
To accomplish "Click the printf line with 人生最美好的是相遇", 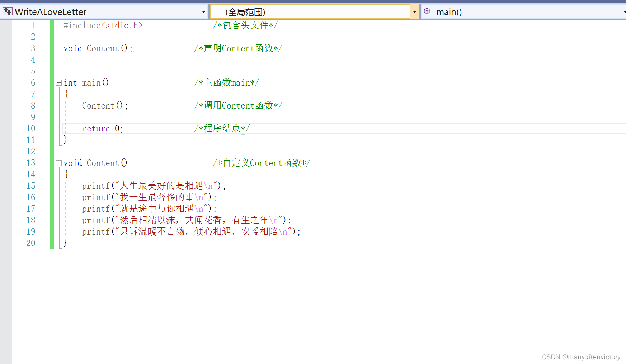I will pyautogui.click(x=154, y=186).
